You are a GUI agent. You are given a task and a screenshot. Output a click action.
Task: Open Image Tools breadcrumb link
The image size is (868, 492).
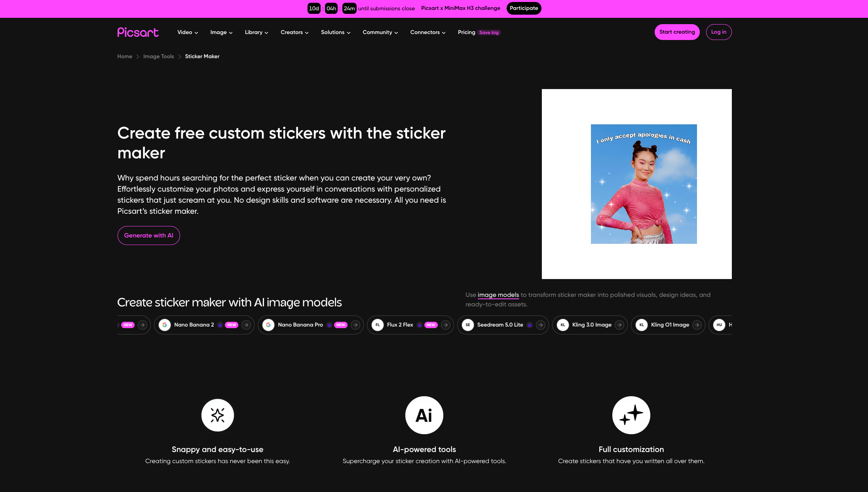tap(158, 57)
